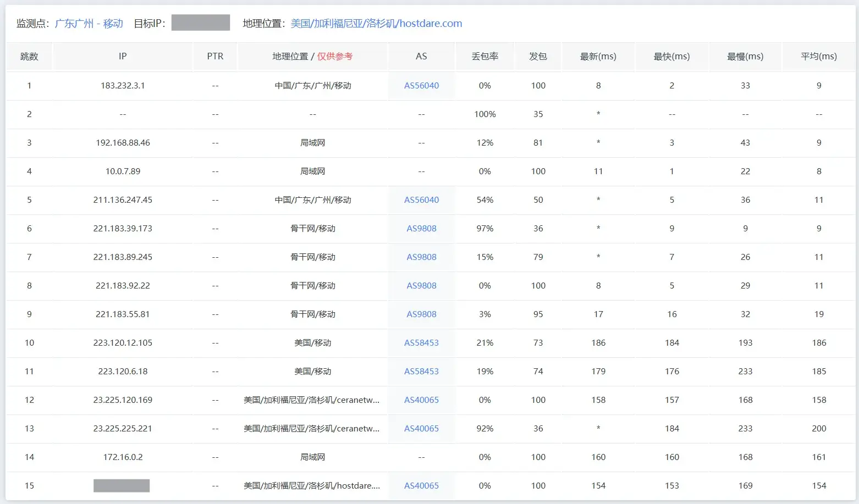Open AS40065 link for 23.225.225.221
The height and width of the screenshot is (504, 859).
click(x=421, y=429)
